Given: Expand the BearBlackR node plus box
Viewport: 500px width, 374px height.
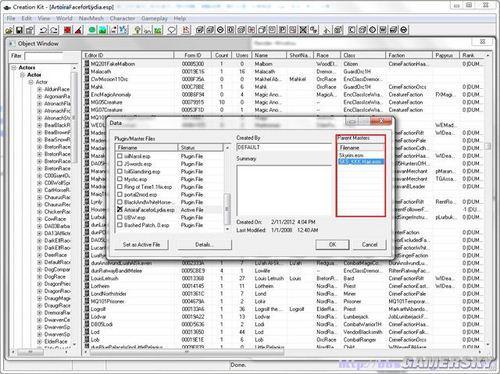Looking at the screenshot, I should (39, 125).
